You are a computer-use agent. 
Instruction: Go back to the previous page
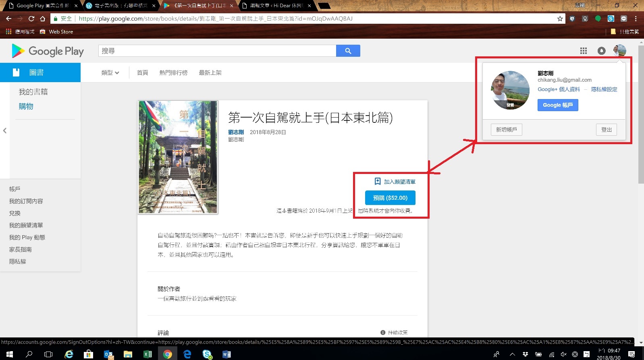pos(8,19)
